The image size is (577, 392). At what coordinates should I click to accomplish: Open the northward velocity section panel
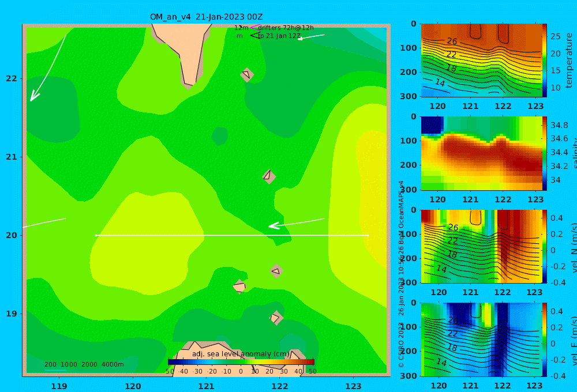point(481,247)
